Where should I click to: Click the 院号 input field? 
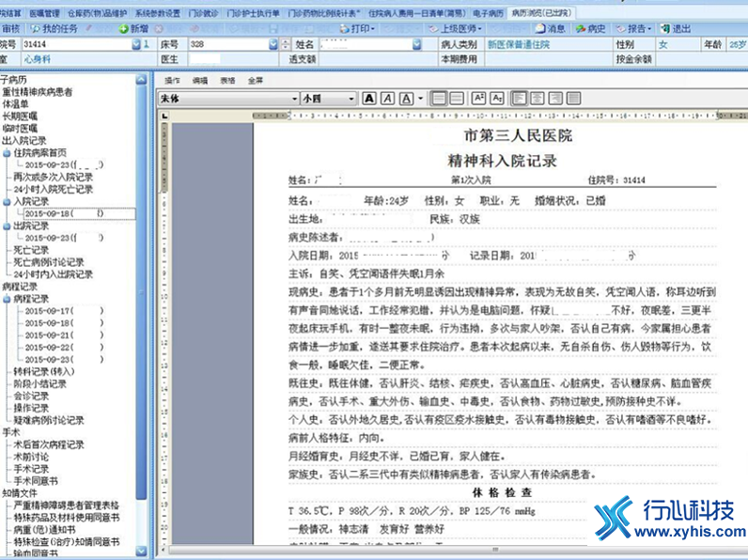(x=76, y=44)
